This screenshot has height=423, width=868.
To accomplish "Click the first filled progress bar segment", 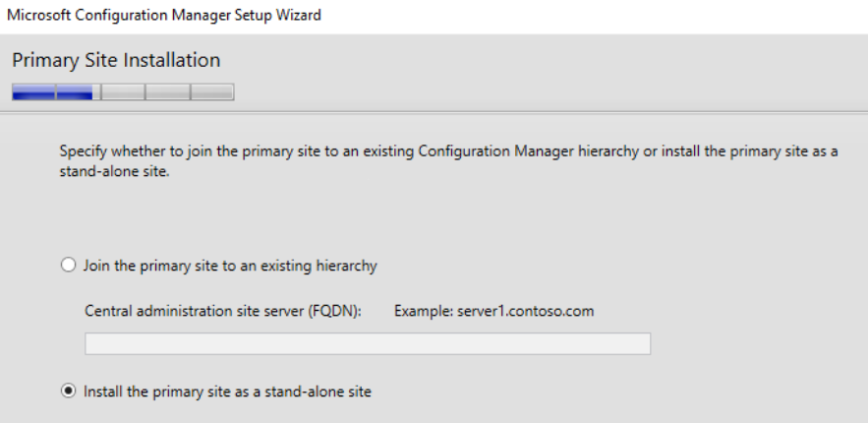I will pos(33,92).
